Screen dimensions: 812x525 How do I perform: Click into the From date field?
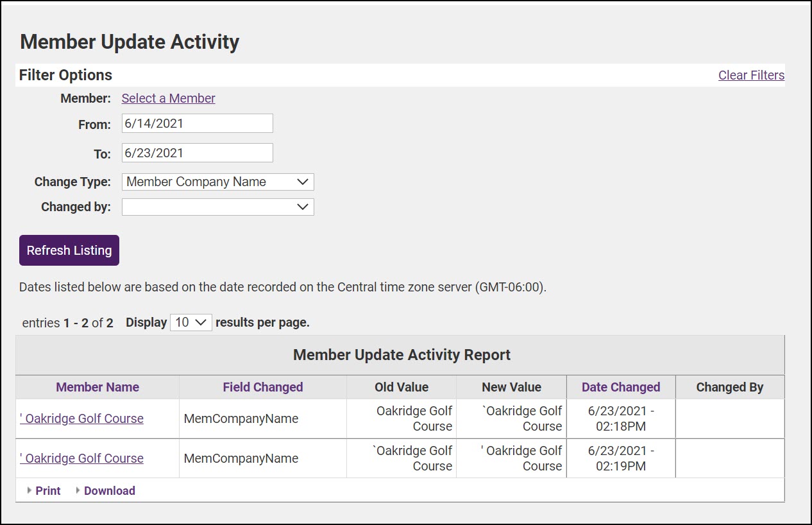point(197,123)
